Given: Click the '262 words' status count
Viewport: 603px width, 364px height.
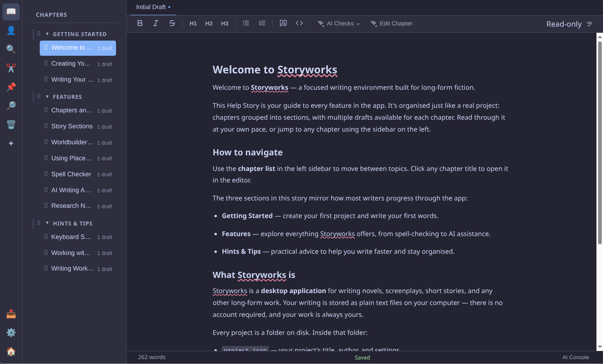Looking at the screenshot, I should point(152,357).
